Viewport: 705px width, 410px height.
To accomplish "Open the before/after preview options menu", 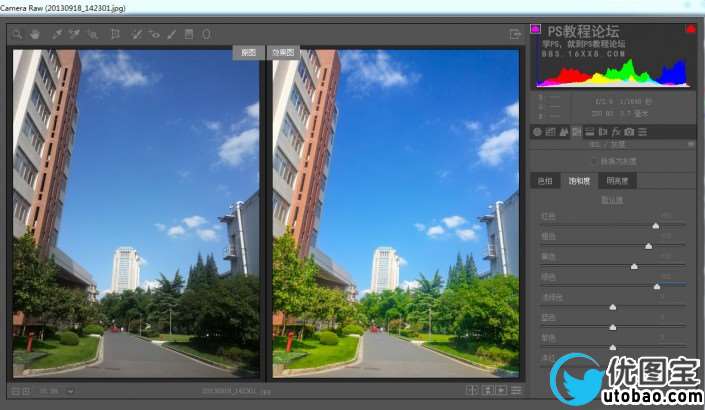I will pyautogui.click(x=516, y=390).
